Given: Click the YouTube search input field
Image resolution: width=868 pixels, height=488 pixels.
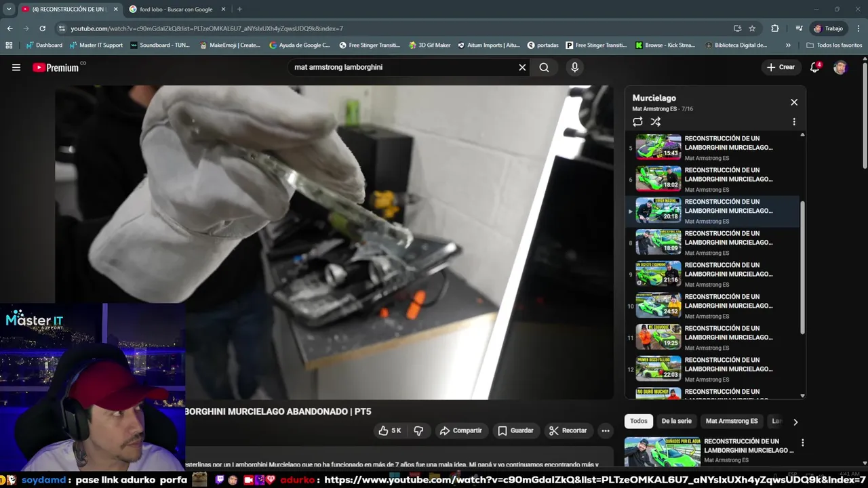Looking at the screenshot, I should 403,67.
